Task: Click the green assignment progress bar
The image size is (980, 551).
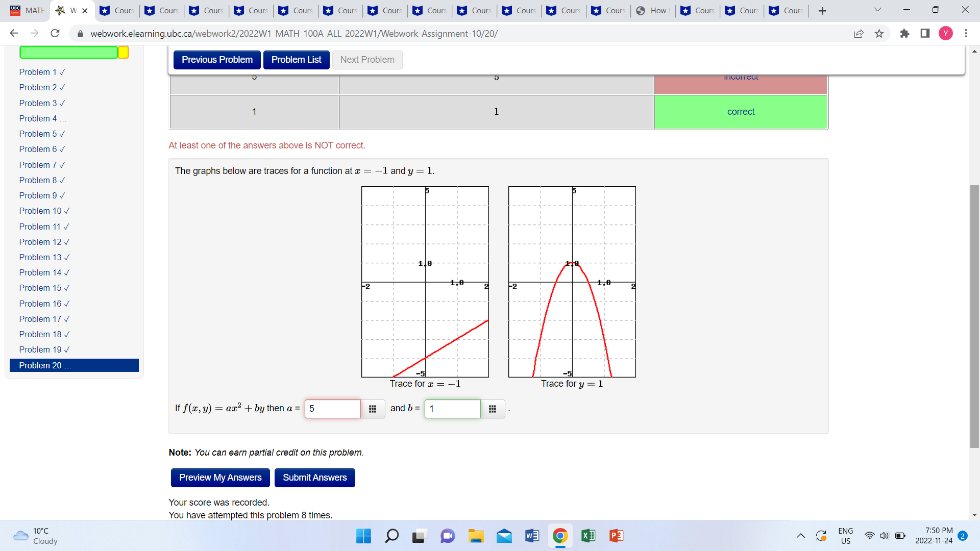Action: pos(69,53)
